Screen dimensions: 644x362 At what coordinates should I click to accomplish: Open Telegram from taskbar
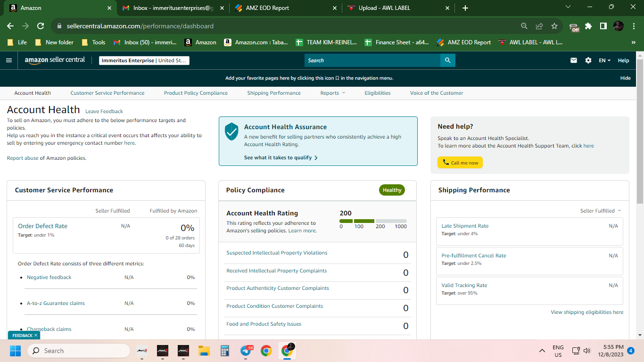coord(246,351)
